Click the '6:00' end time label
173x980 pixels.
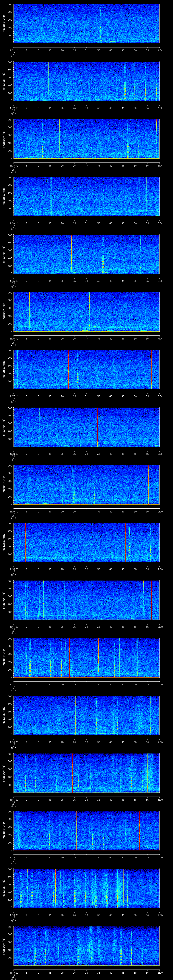(160, 281)
